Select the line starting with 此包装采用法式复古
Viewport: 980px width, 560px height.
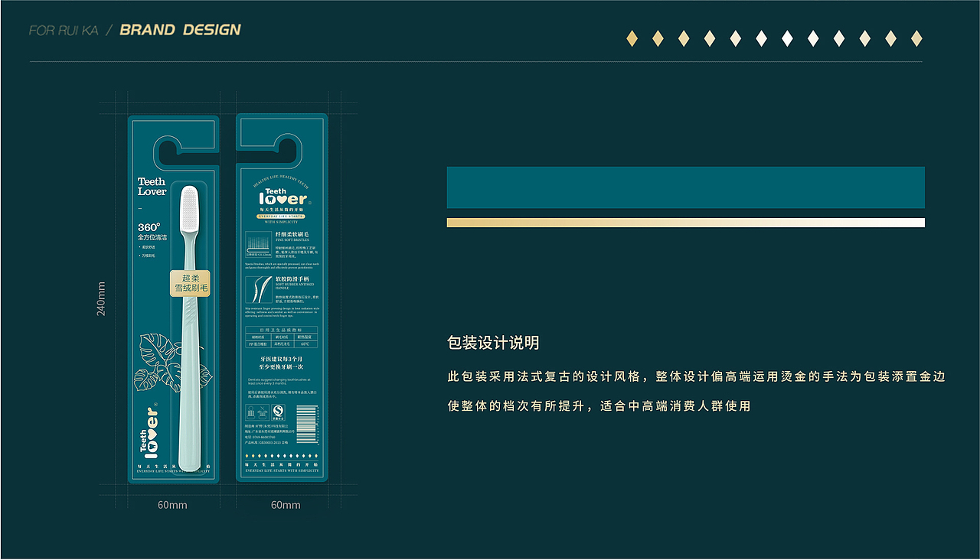[696, 376]
